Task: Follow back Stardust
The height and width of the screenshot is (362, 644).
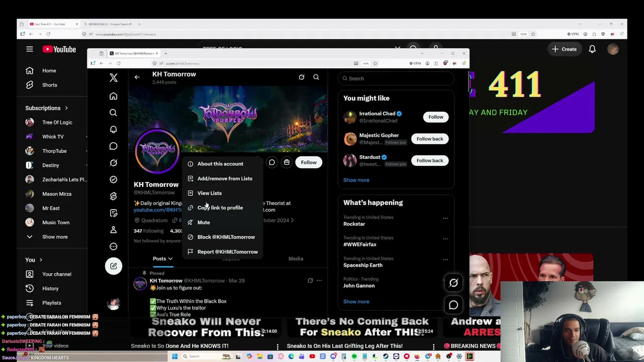Action: click(430, 160)
